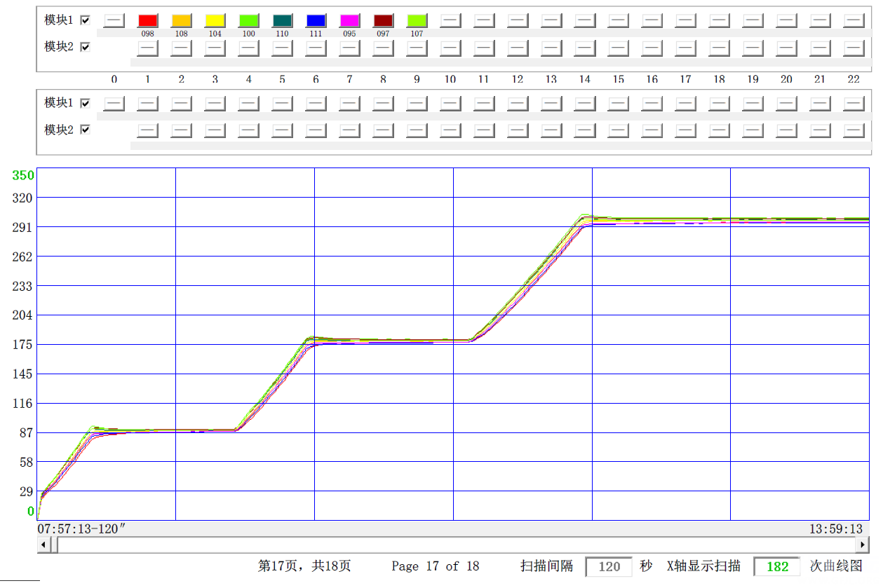Viewport: 883px width, 588px height.
Task: Click the 扫描间隔 field showing 120
Action: pyautogui.click(x=609, y=566)
